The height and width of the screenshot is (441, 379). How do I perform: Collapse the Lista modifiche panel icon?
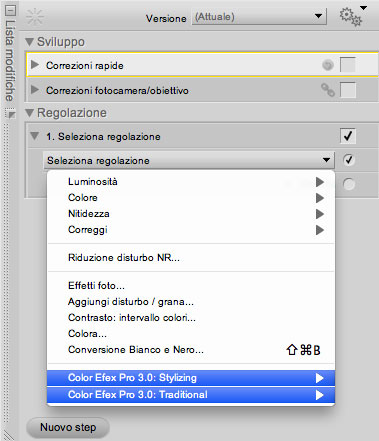pos(10,11)
